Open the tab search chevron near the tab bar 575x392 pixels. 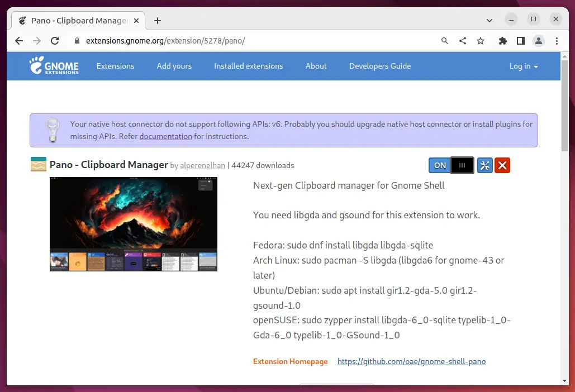click(x=489, y=20)
